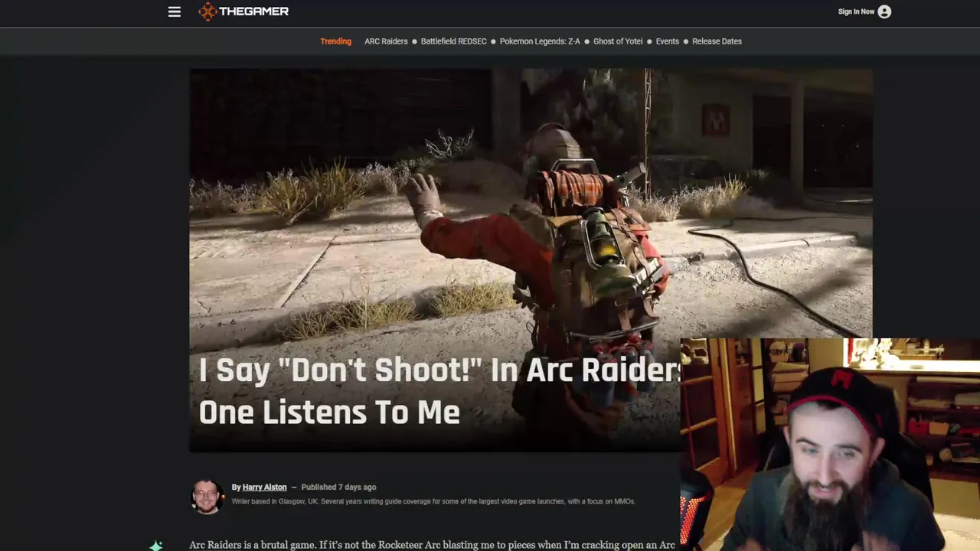980x551 pixels.
Task: Click the article headline "I Say Don't Shoot!"
Action: click(x=439, y=391)
